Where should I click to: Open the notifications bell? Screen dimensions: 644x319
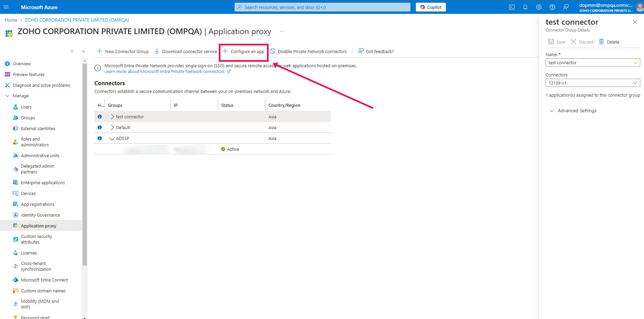tap(525, 7)
